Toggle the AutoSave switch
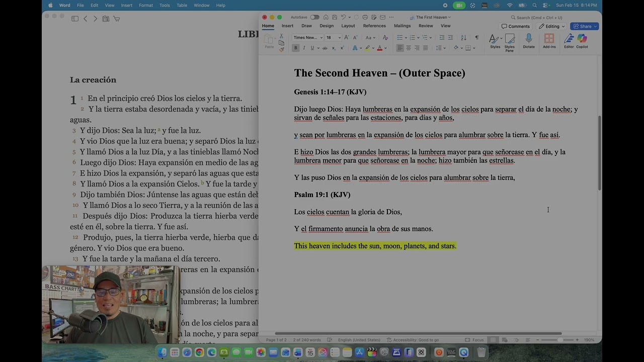Image resolution: width=644 pixels, height=362 pixels. point(314,17)
